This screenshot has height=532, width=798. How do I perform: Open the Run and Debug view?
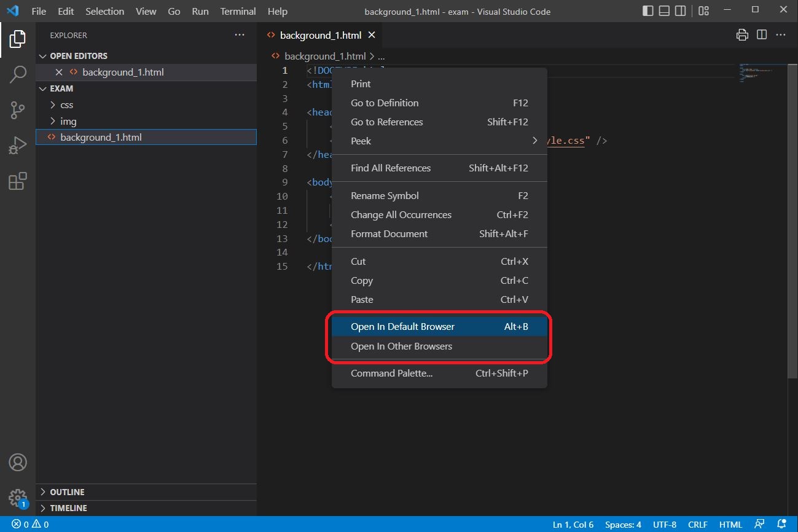(x=18, y=146)
